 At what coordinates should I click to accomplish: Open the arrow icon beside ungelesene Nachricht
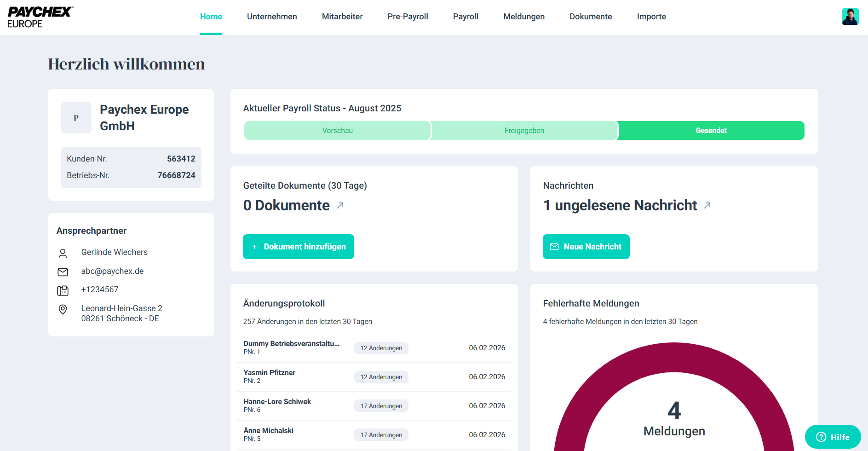coord(707,205)
